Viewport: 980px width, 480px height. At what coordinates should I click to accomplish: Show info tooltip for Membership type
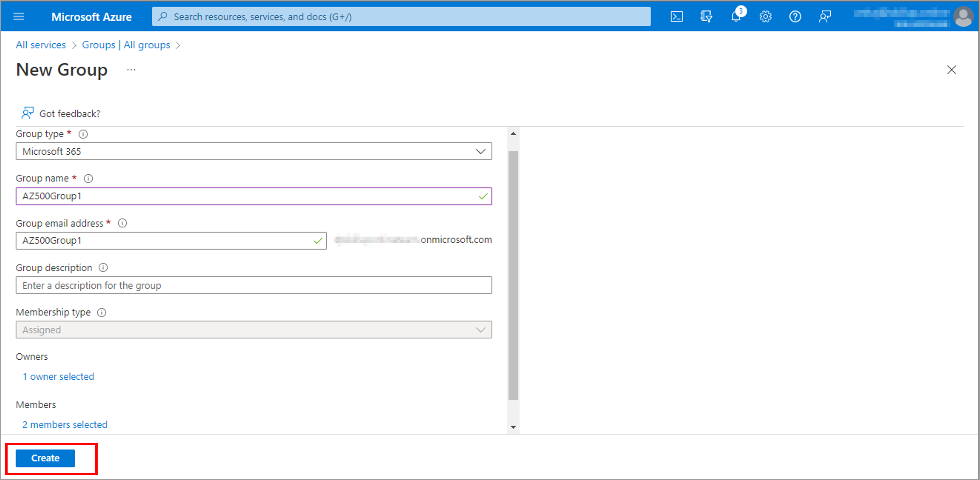(102, 312)
